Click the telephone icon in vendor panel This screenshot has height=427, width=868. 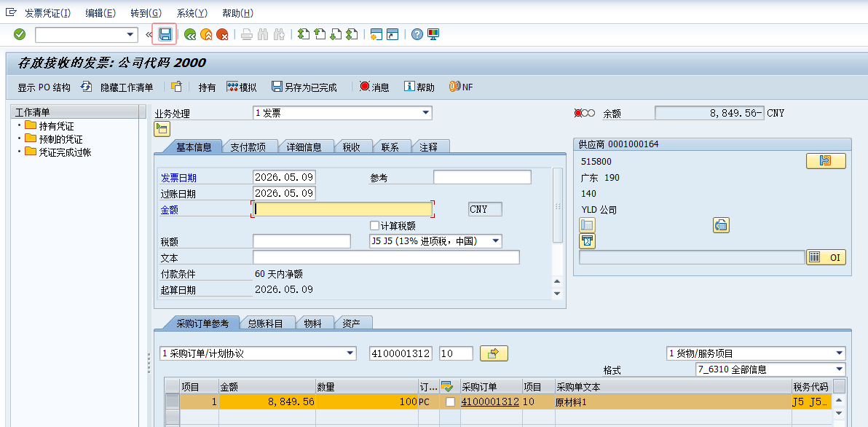coord(587,225)
